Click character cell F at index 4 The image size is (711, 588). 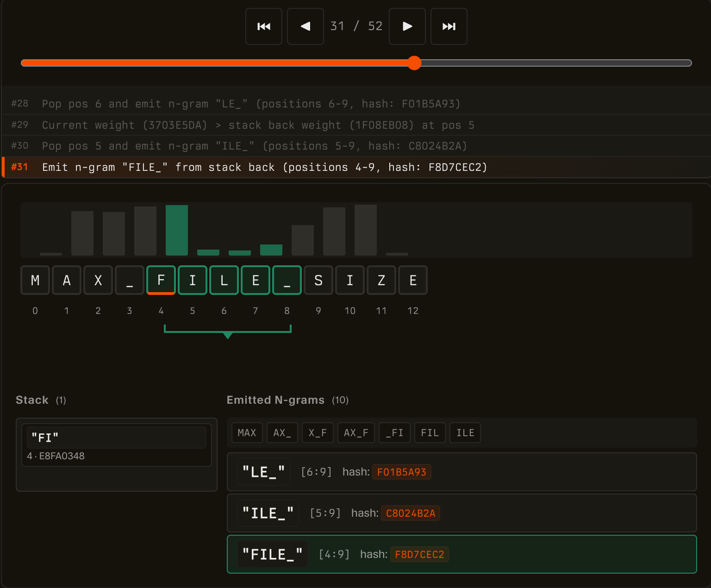[161, 280]
